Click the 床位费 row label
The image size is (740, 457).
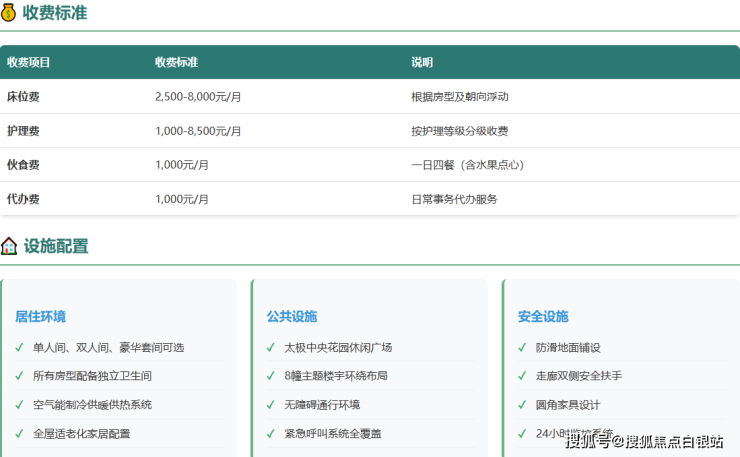pyautogui.click(x=23, y=97)
